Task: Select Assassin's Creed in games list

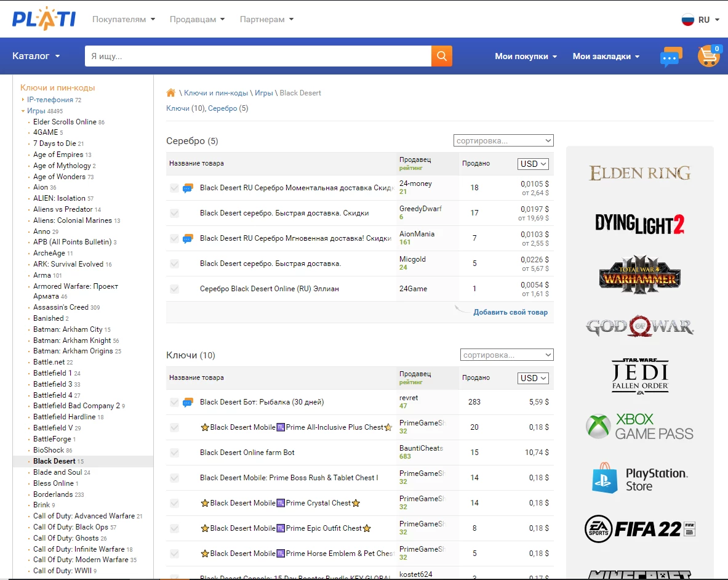Action: pyautogui.click(x=61, y=307)
